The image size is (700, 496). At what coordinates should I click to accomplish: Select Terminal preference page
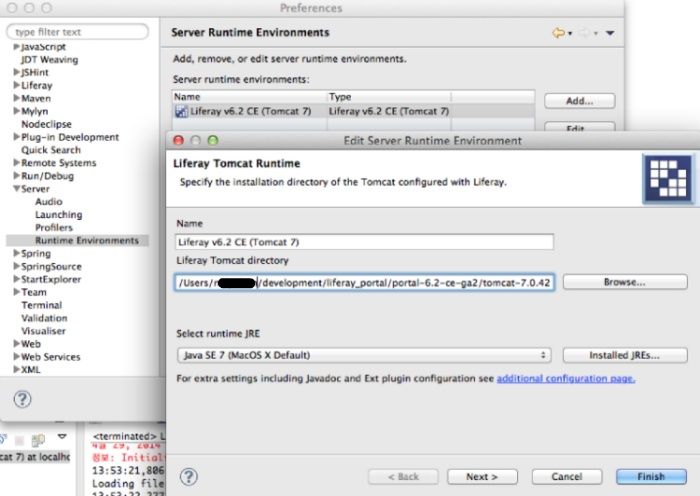click(42, 305)
